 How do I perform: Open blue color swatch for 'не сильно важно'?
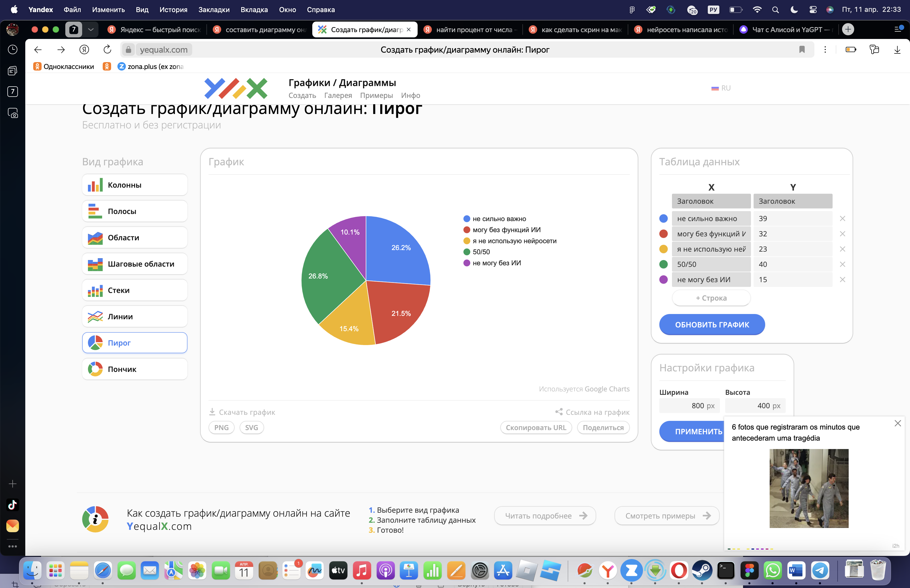(664, 219)
